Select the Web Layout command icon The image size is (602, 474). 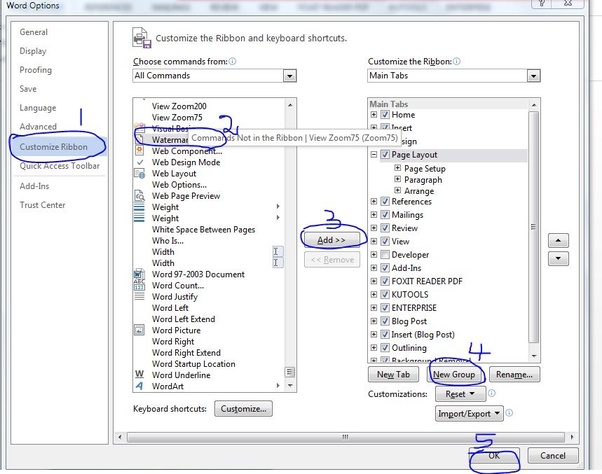point(139,174)
